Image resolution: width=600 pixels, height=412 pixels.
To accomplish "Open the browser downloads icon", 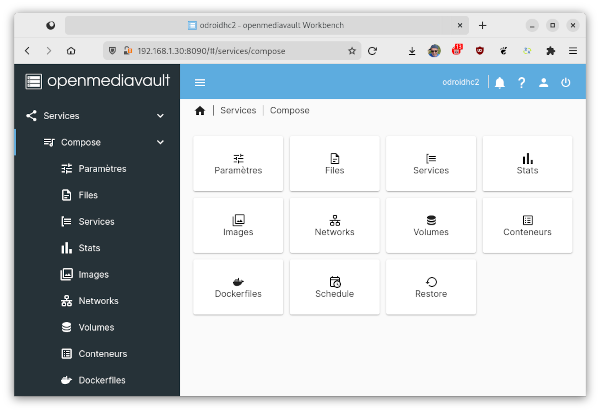I will pyautogui.click(x=412, y=50).
